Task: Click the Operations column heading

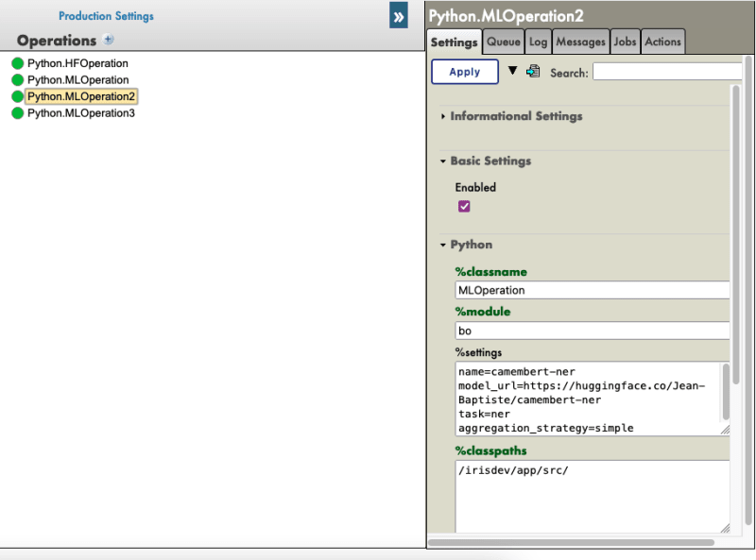Action: point(57,41)
